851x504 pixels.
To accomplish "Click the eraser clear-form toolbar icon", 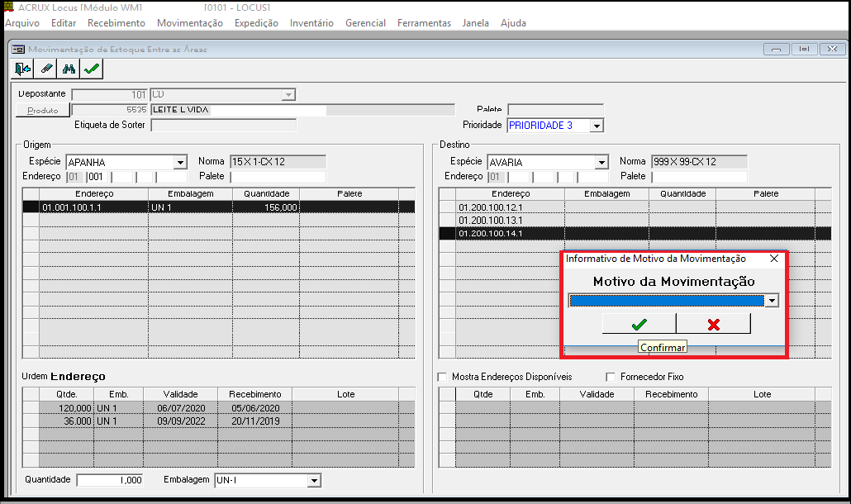I will point(46,69).
